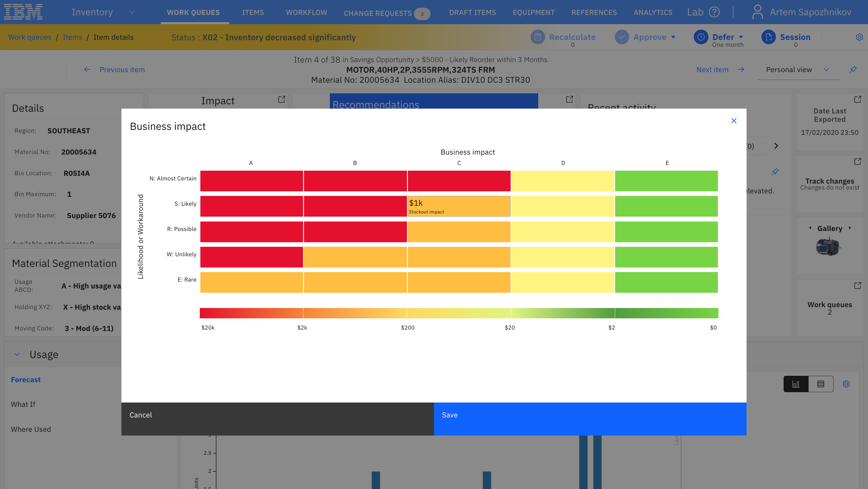The height and width of the screenshot is (489, 868).
Task: Click pin icon in Recent activity panel
Action: pos(775,172)
